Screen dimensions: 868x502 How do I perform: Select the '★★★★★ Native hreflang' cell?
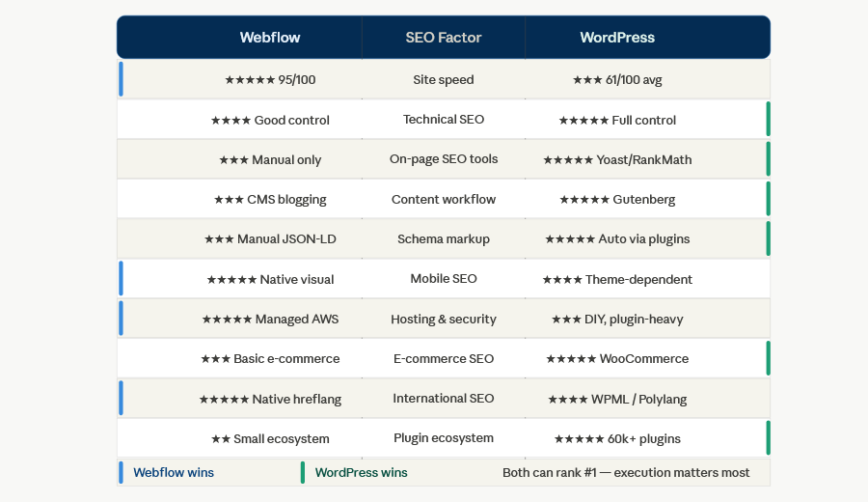click(270, 399)
